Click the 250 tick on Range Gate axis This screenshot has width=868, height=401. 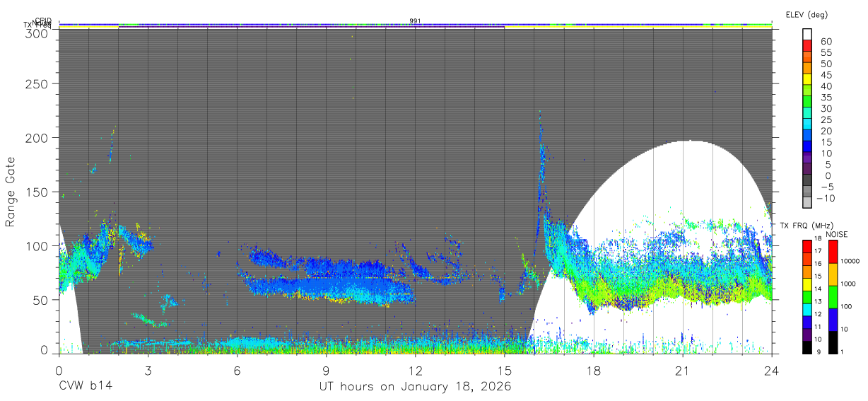pos(36,84)
